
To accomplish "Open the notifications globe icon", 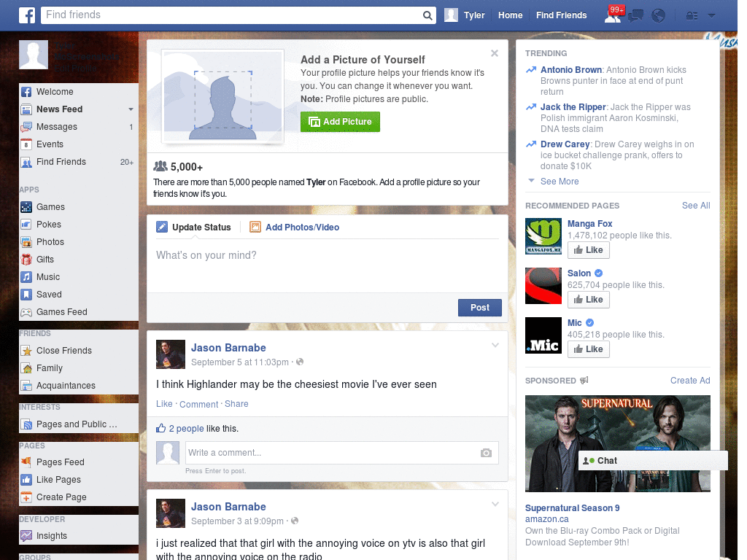I will point(659,16).
